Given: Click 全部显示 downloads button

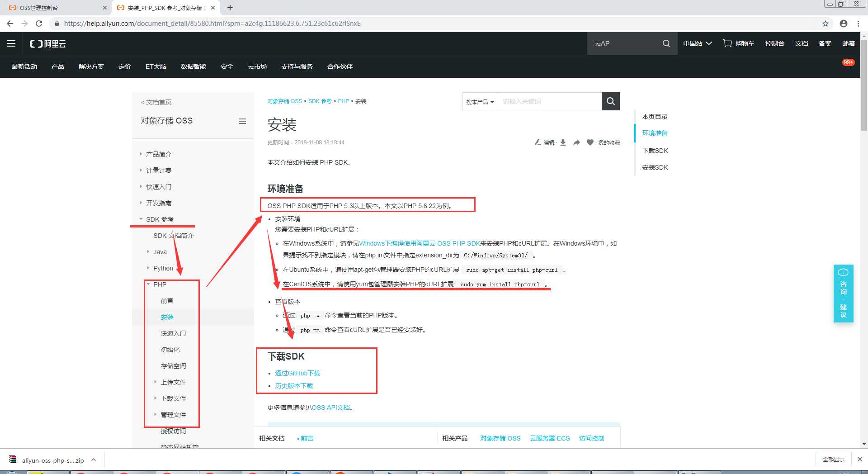Looking at the screenshot, I should (834, 459).
